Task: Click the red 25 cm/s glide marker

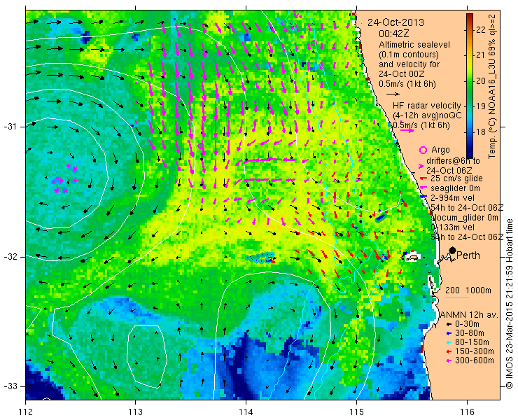Action: (x=423, y=178)
